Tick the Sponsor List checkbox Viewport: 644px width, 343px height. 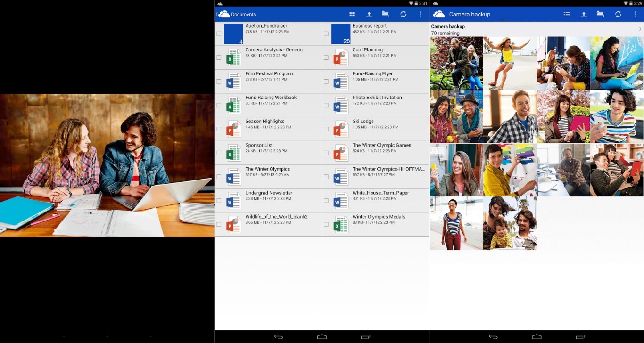coord(219,153)
